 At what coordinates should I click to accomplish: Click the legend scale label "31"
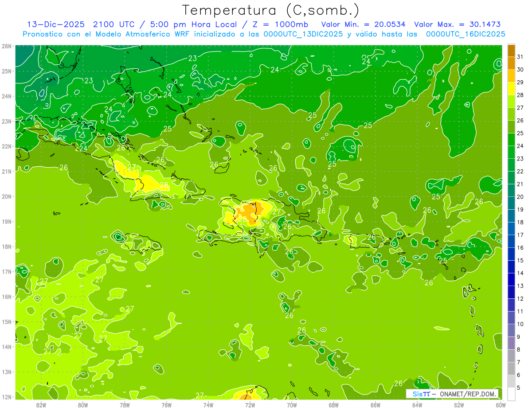520,57
